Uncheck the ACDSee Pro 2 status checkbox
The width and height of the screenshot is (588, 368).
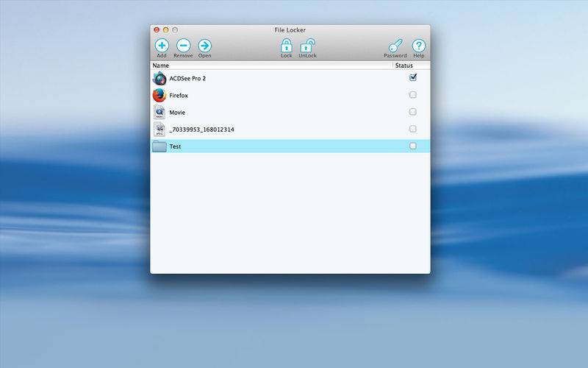coord(413,77)
